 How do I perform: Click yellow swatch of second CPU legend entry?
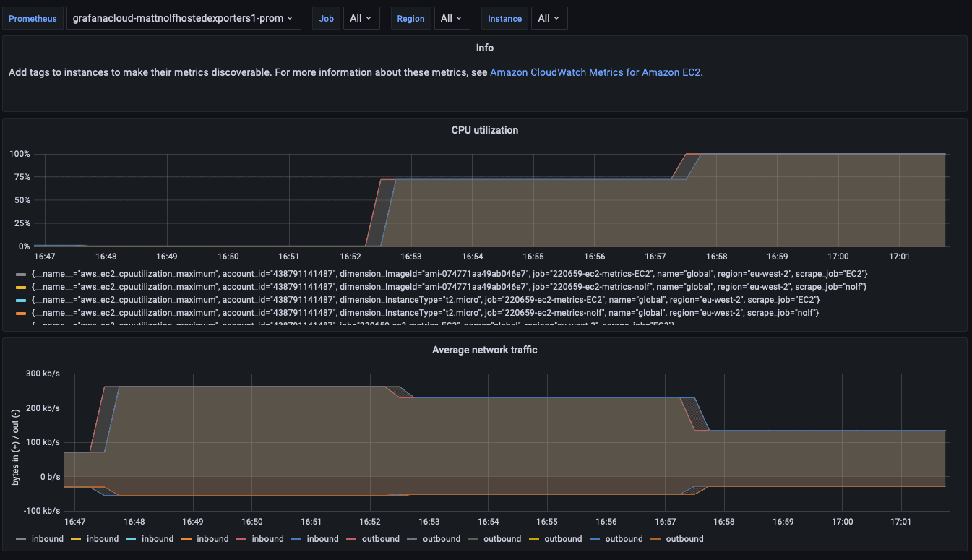20,288
